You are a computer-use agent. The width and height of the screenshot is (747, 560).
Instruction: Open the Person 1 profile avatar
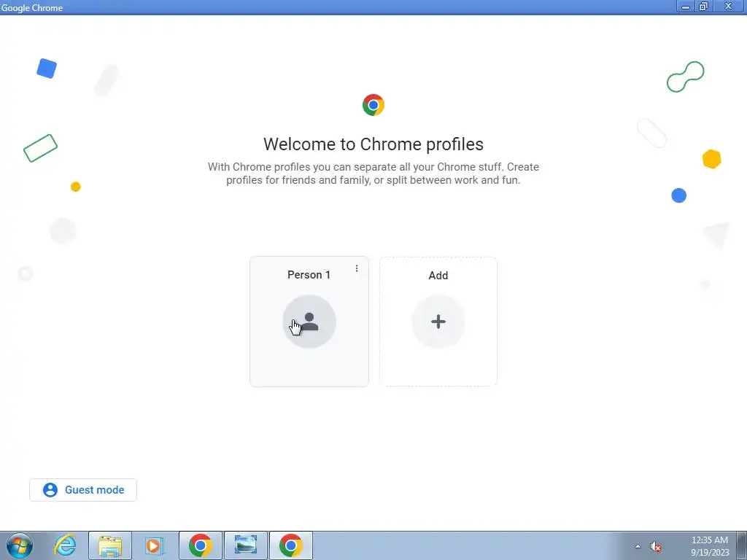pyautogui.click(x=309, y=322)
